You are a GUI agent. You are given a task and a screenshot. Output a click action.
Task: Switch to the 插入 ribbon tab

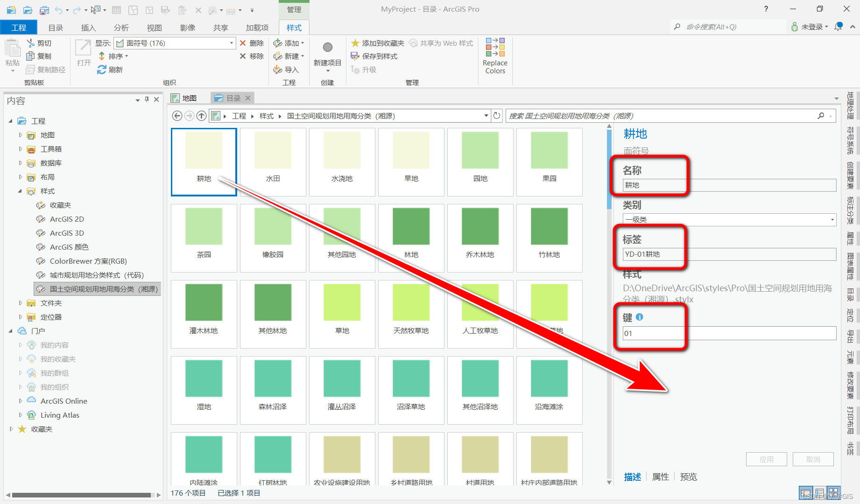(88, 28)
